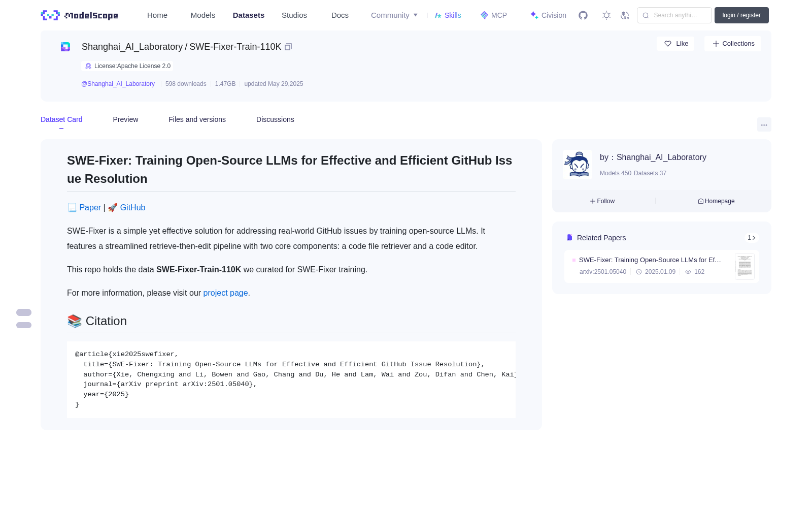Like this dataset
This screenshot has height=508, width=812.
point(675,44)
